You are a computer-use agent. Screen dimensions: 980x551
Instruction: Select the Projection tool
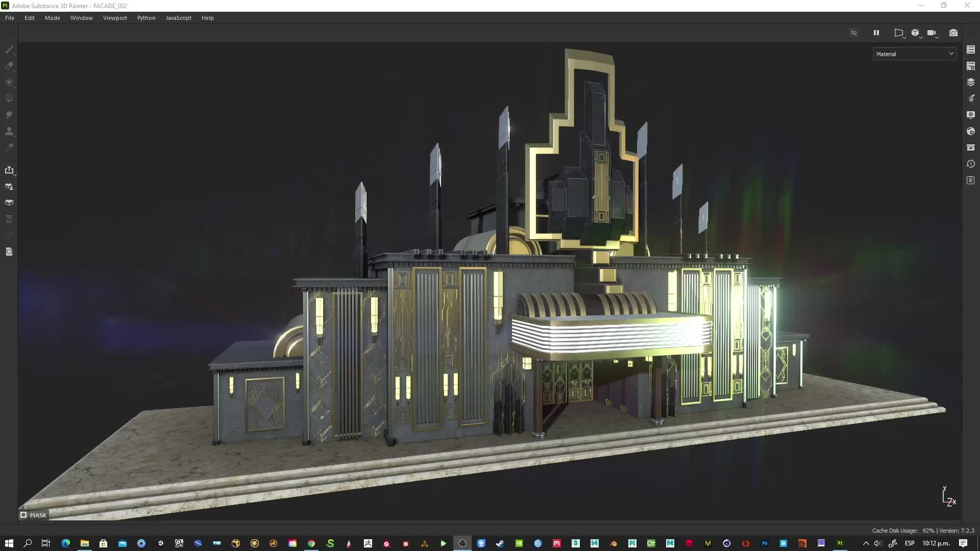point(9,82)
